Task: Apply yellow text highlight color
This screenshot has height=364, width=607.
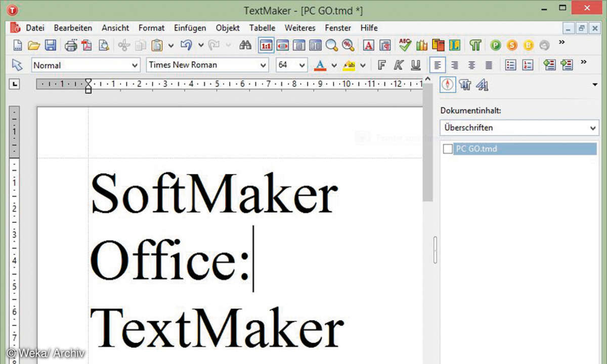Action: coord(349,65)
